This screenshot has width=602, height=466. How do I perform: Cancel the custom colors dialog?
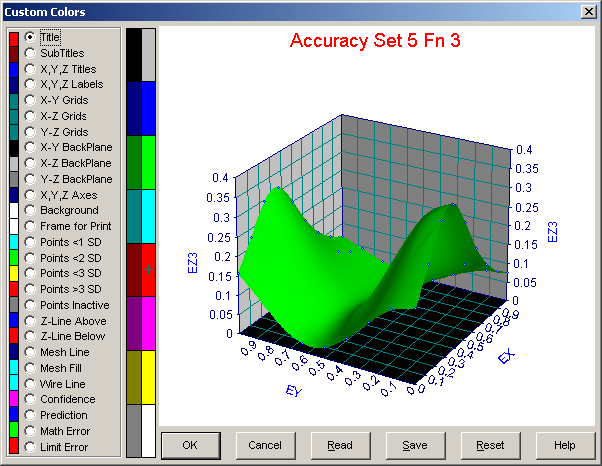[265, 445]
